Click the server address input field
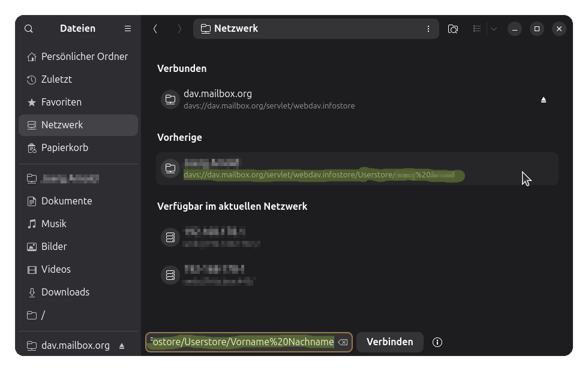 243,342
